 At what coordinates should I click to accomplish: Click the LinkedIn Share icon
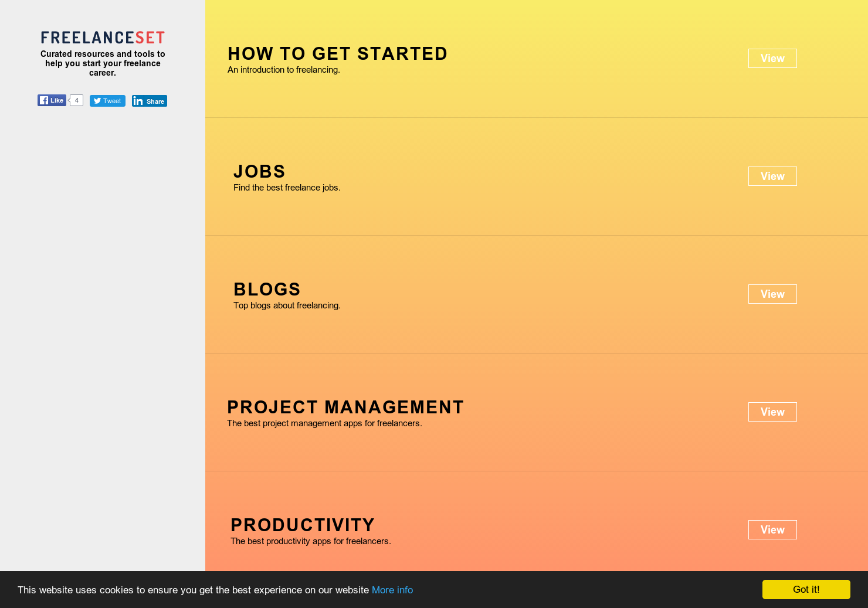point(150,101)
